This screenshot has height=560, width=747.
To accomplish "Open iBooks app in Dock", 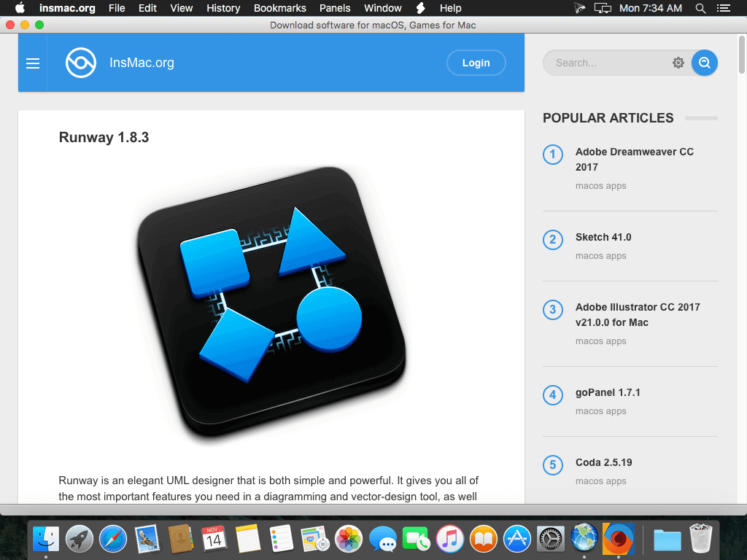I will coord(484,539).
